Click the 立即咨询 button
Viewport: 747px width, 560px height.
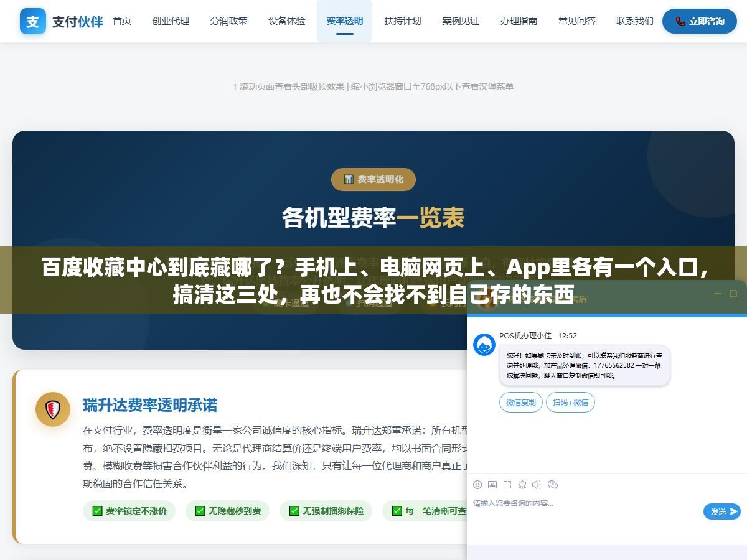[700, 21]
